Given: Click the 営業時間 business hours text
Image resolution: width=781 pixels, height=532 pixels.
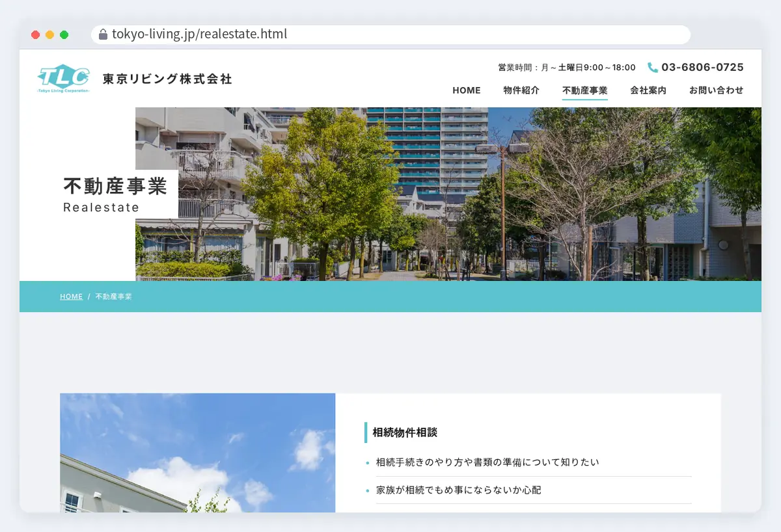Looking at the screenshot, I should 566,68.
